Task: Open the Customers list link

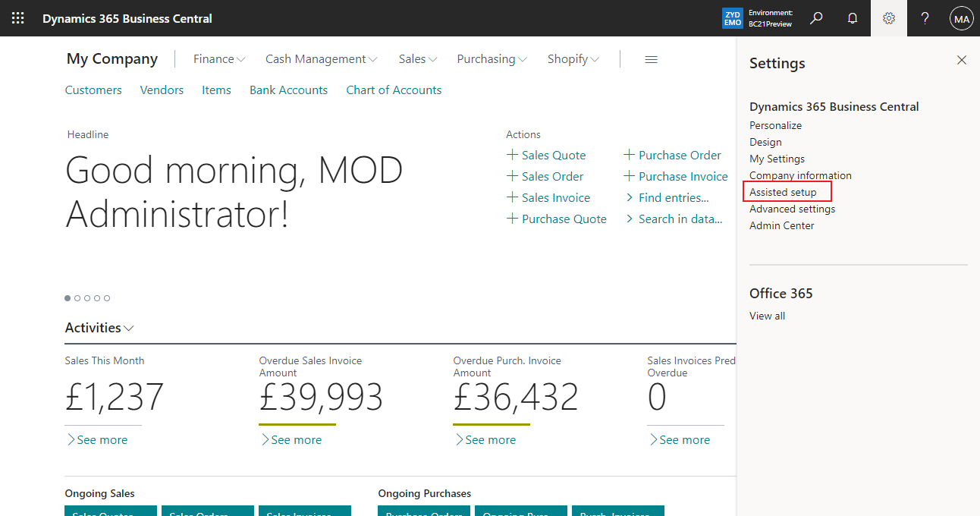Action: (93, 90)
